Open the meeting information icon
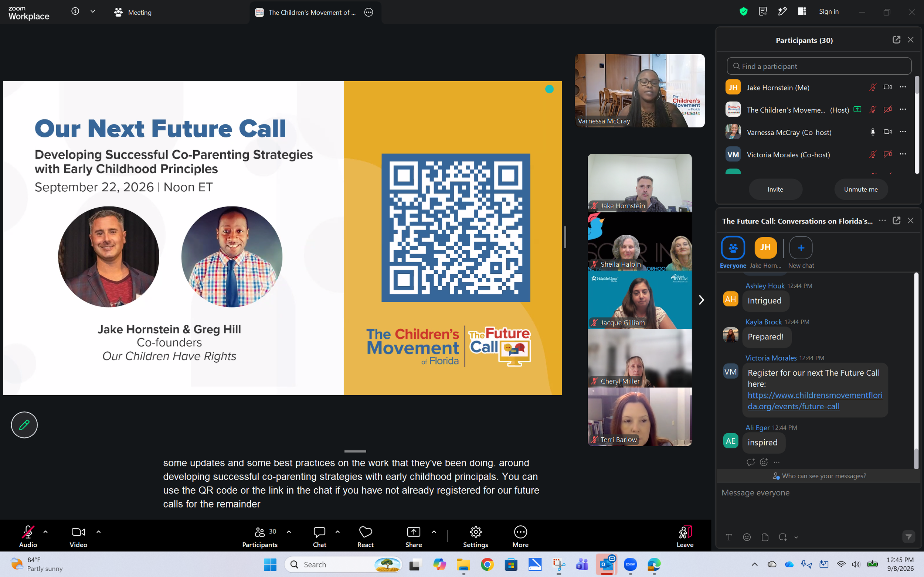 pyautogui.click(x=75, y=11)
